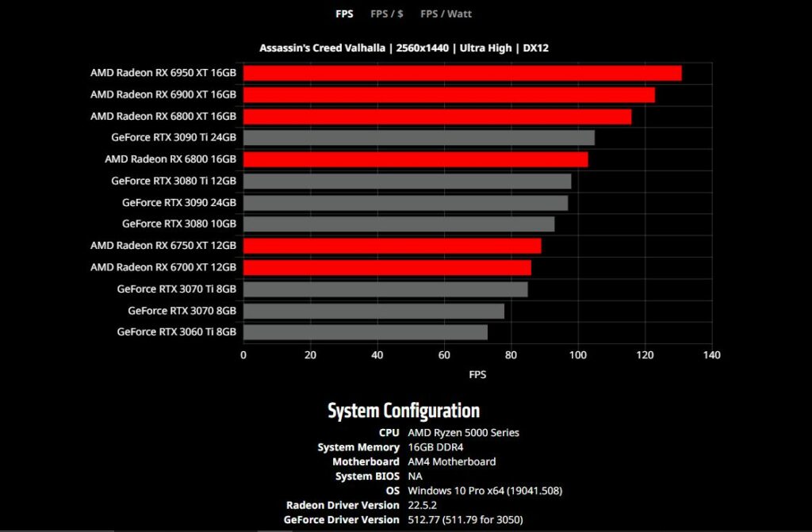
Task: Click the red bar for RX 6700 XT
Action: [387, 268]
